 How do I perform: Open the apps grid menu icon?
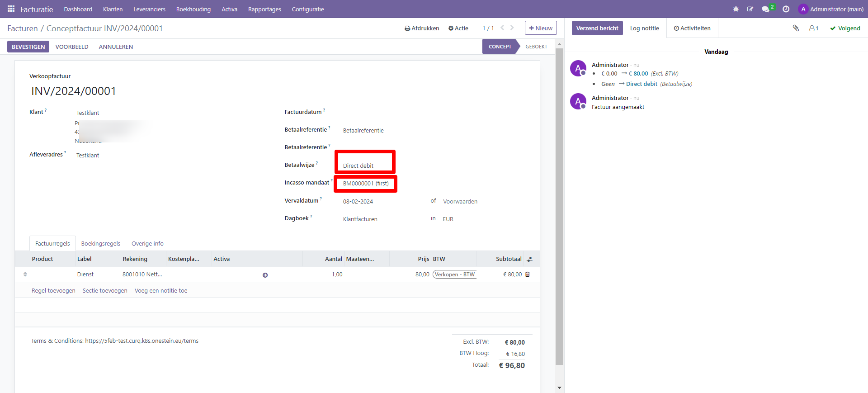click(11, 9)
